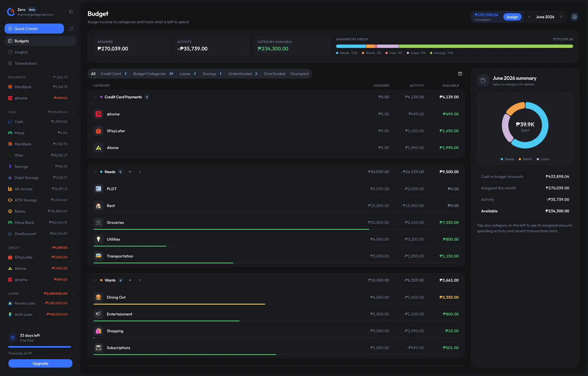Image resolution: width=588 pixels, height=376 pixels.
Task: Show Overfunded categories
Action: click(274, 74)
